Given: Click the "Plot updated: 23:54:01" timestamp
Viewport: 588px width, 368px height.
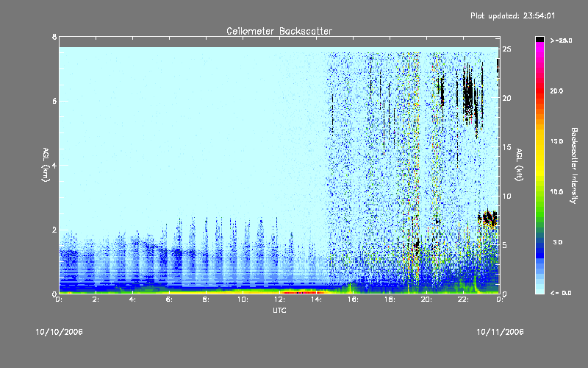Looking at the screenshot, I should (x=512, y=15).
